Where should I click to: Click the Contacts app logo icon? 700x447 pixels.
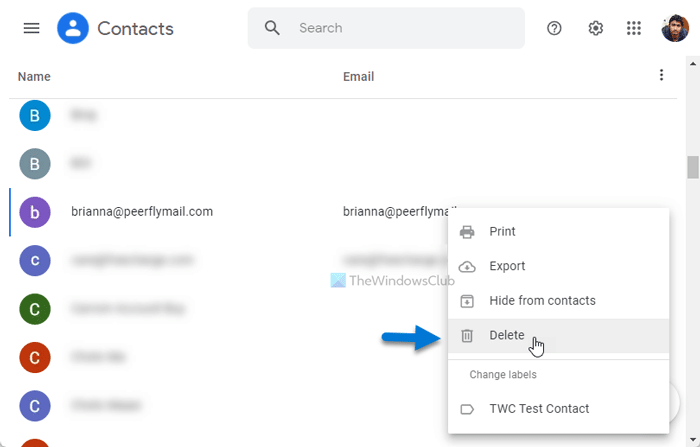(x=73, y=28)
